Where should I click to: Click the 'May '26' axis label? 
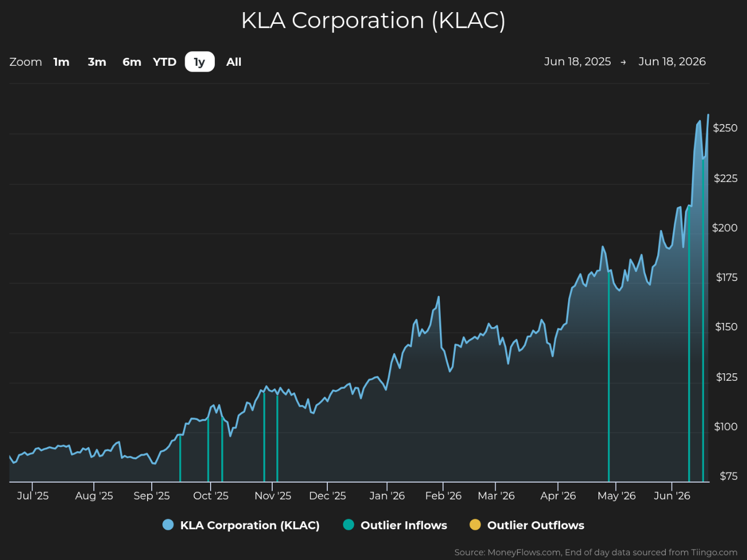[x=616, y=496]
